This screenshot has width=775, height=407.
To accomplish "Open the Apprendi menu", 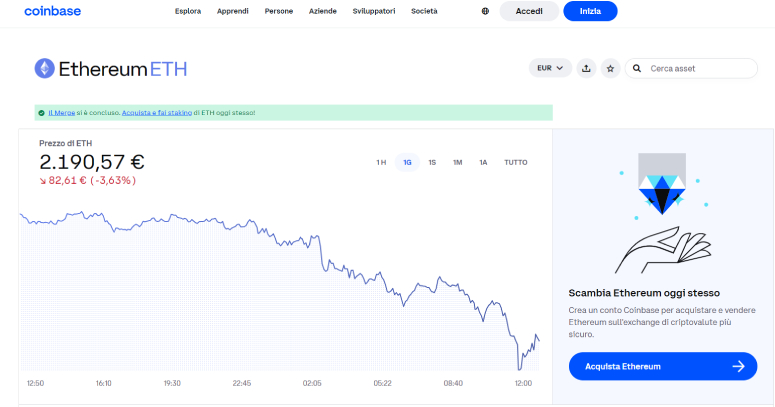I will (x=233, y=11).
